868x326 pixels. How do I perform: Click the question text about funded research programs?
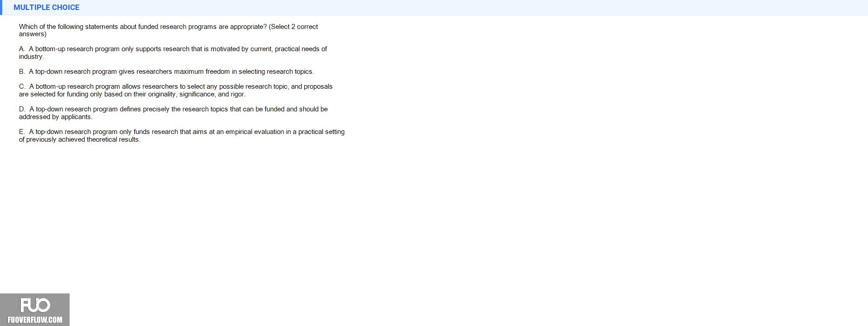[x=168, y=30]
